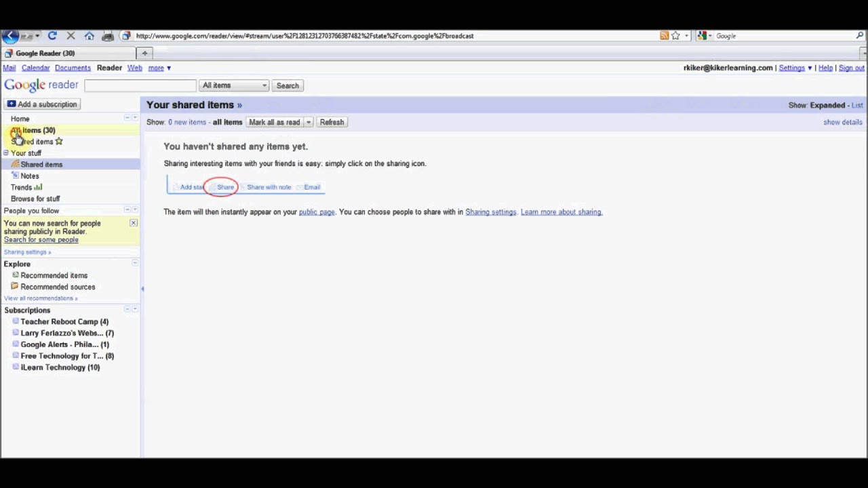868x488 pixels.
Task: Open the Settings dropdown arrow
Action: point(810,68)
